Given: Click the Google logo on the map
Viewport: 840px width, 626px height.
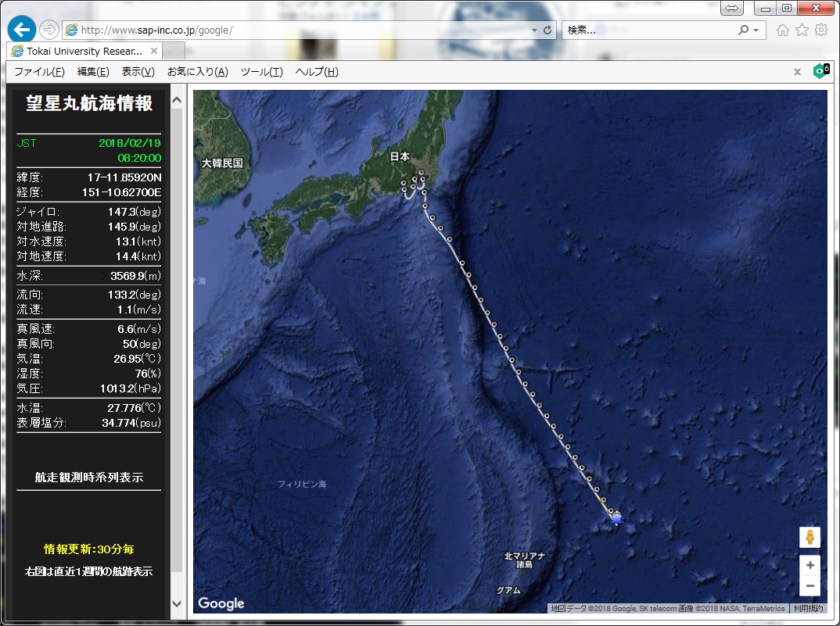Looking at the screenshot, I should (x=221, y=603).
